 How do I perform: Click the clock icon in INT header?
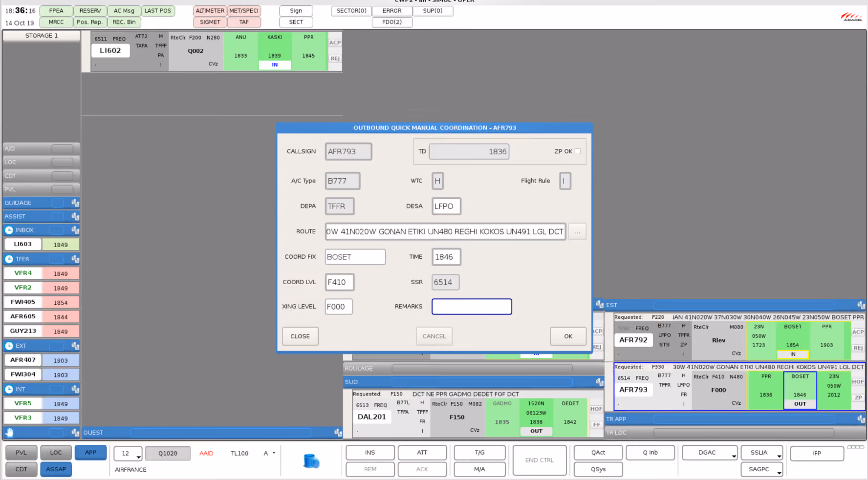pyautogui.click(x=9, y=389)
